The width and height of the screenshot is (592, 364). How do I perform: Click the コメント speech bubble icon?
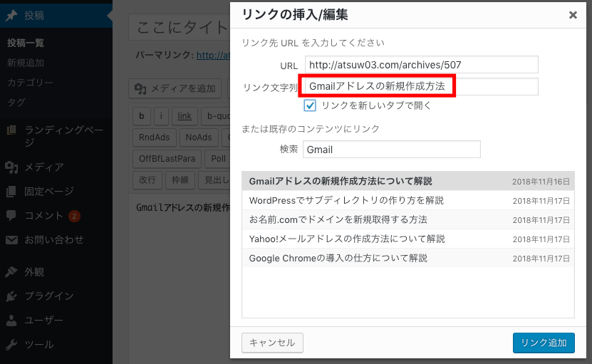(x=11, y=216)
